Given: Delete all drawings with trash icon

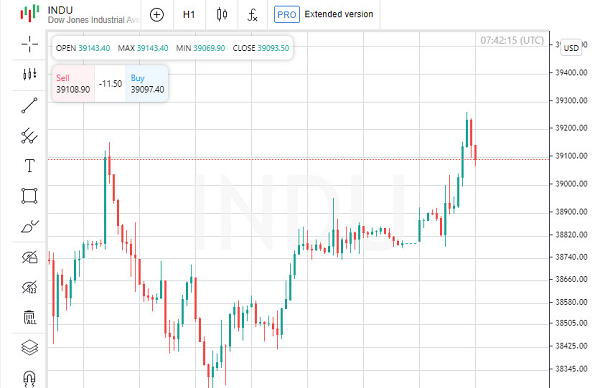Looking at the screenshot, I should click(x=29, y=317).
